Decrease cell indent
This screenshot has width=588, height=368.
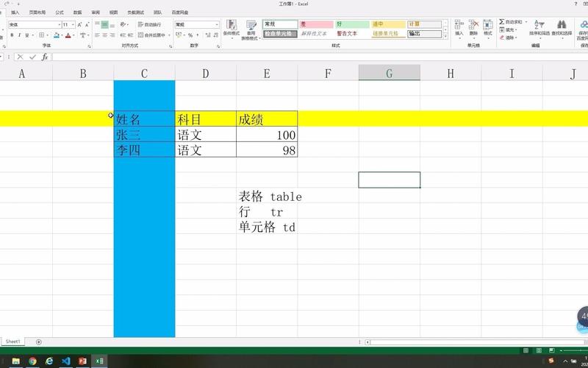(x=123, y=35)
